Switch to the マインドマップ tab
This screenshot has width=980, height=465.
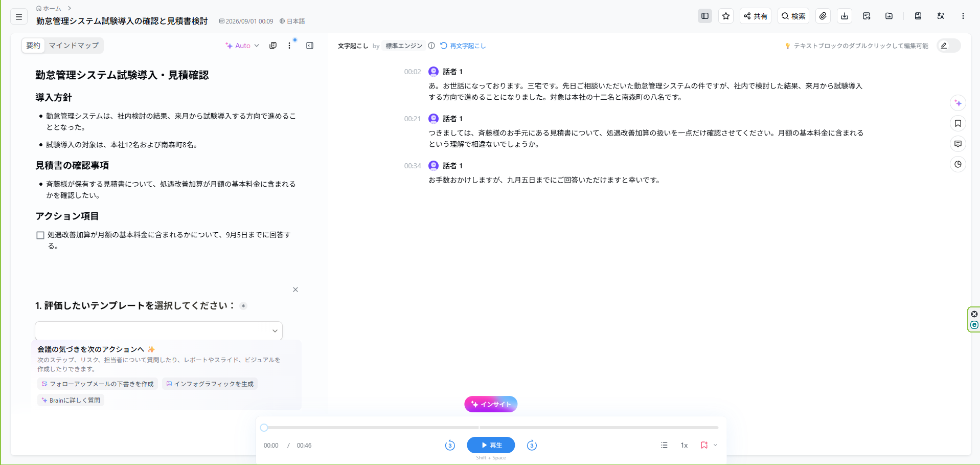point(74,46)
